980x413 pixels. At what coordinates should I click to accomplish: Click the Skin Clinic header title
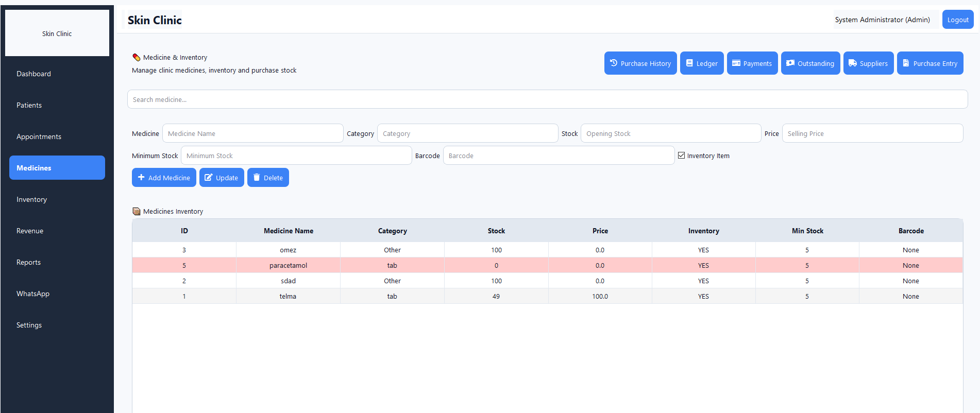(x=155, y=20)
